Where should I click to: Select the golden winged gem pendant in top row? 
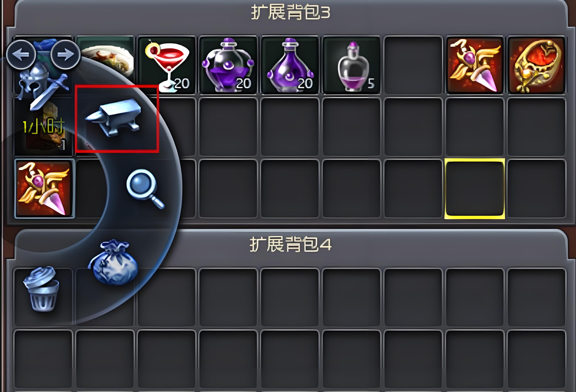point(475,65)
